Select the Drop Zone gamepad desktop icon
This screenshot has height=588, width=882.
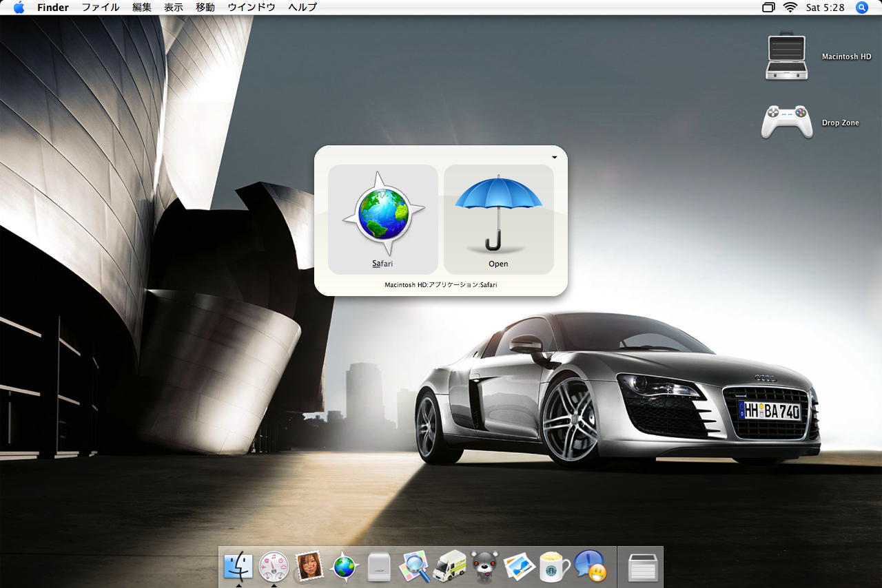coord(786,121)
